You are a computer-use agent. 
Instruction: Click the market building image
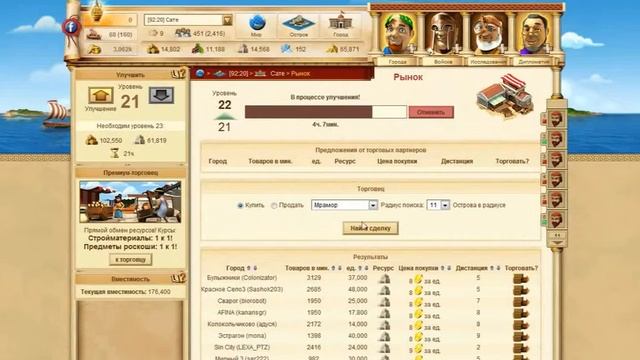coord(504,96)
